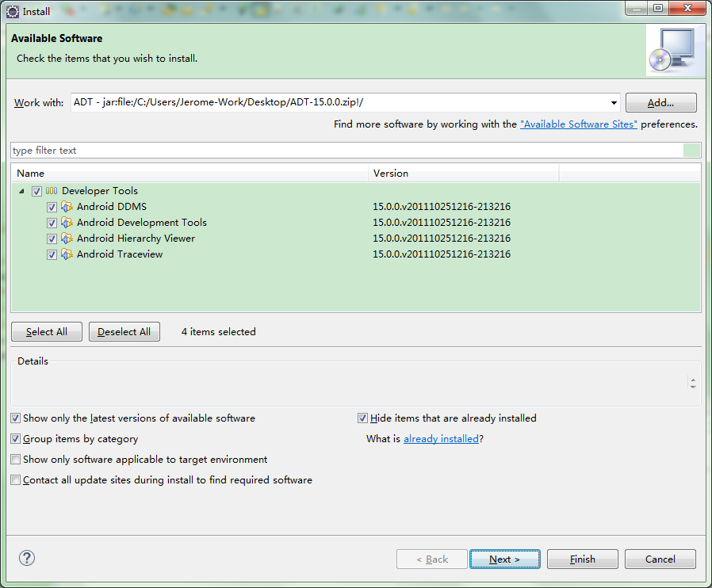
Task: Collapse the Developer Tools tree node
Action: (x=21, y=192)
